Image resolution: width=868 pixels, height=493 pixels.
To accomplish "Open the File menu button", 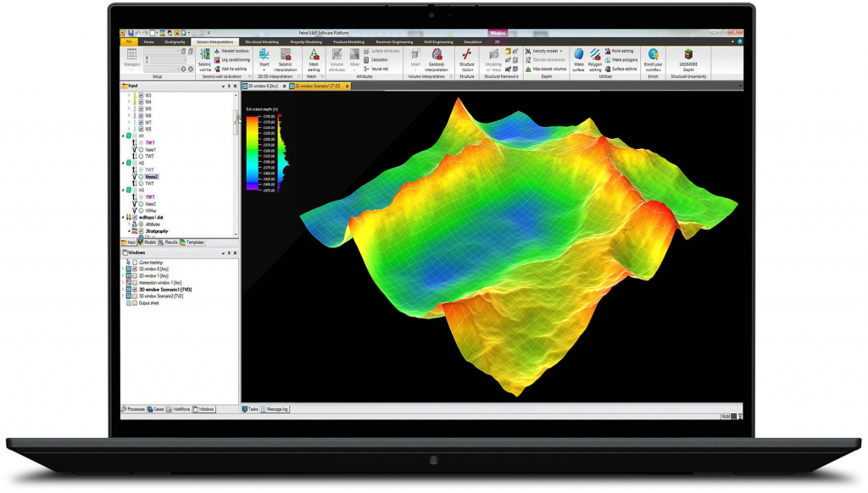I will click(x=129, y=42).
